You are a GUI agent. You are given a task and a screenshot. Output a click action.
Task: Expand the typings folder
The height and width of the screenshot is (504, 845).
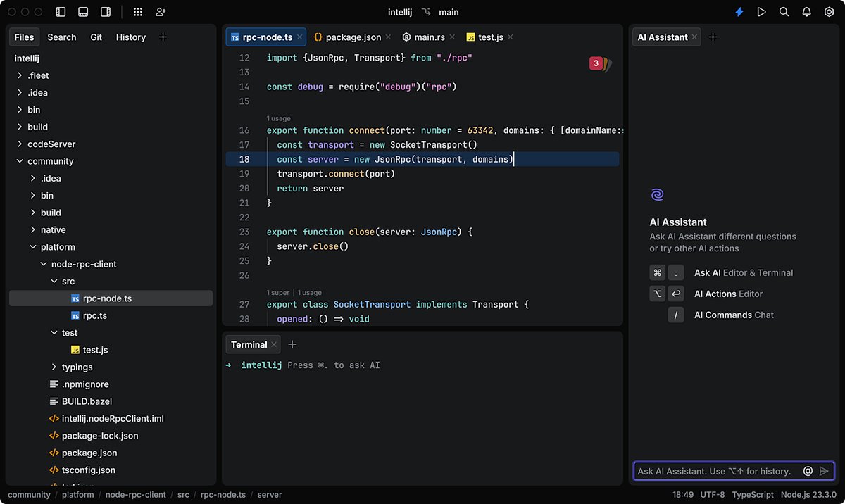tap(54, 367)
